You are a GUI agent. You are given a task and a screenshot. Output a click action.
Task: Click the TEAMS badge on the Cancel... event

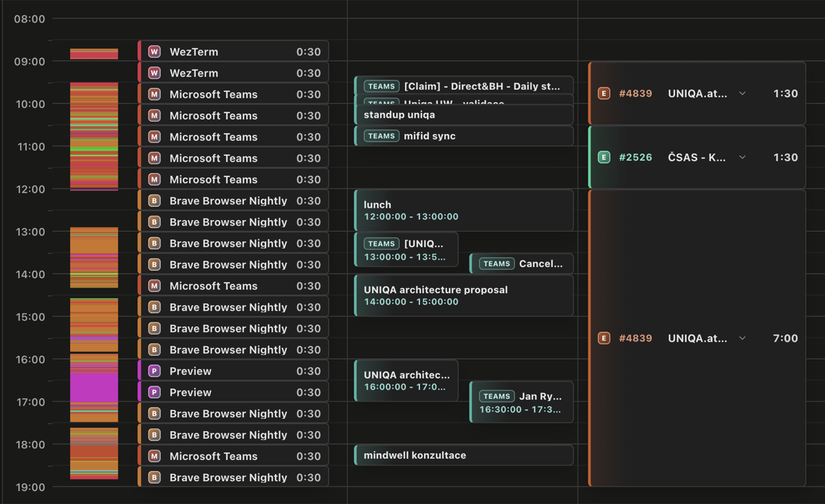click(496, 264)
